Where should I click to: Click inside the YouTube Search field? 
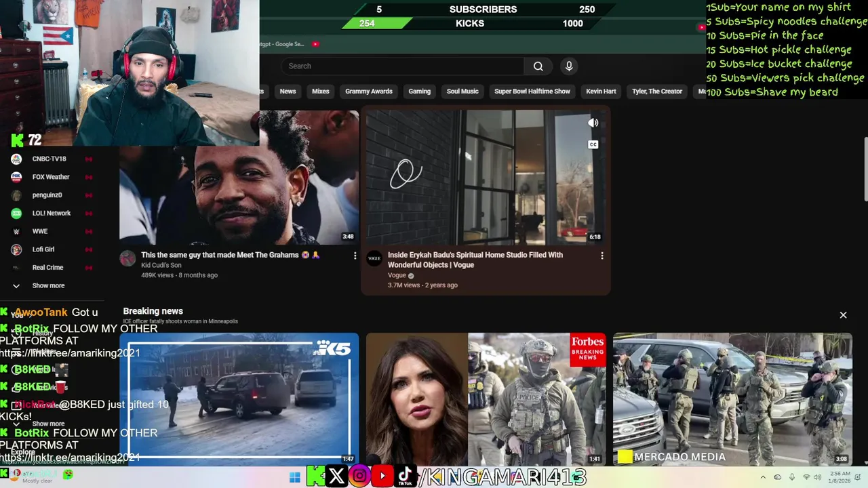[403, 66]
